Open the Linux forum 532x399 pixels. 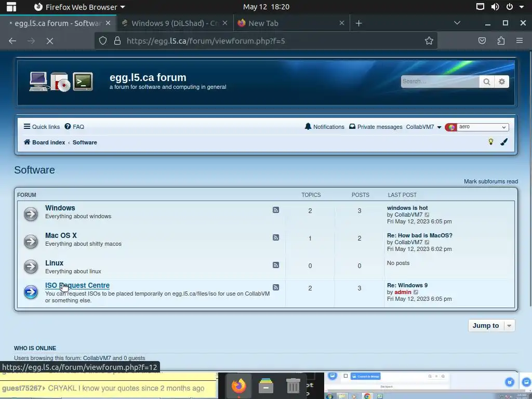(54, 263)
